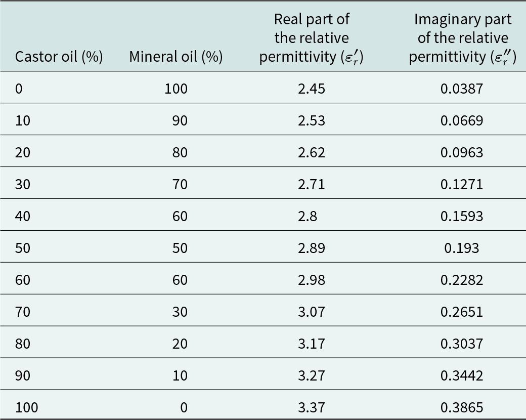Click the "Mineral oil (%)" column header
This screenshot has width=526, height=420.
coord(176,57)
